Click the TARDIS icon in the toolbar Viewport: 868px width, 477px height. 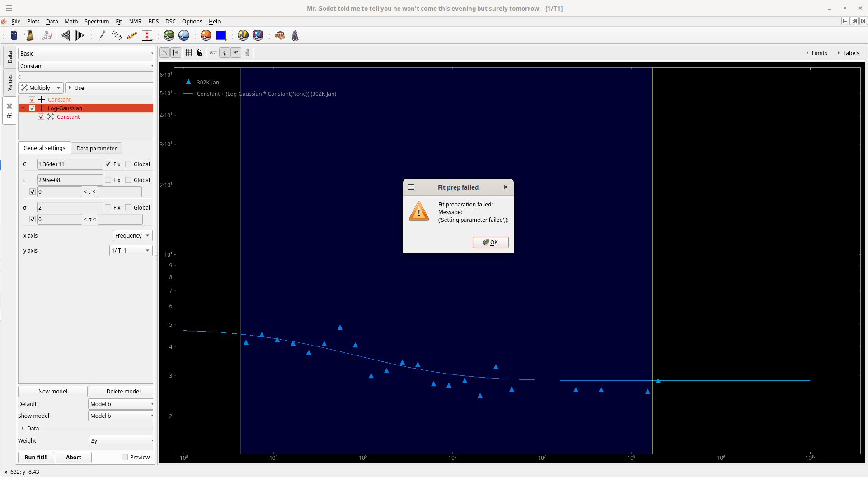pos(14,35)
